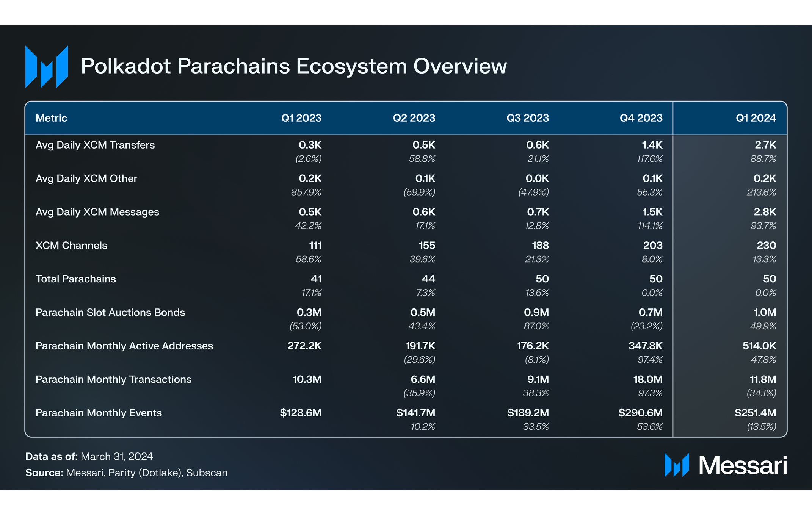Click the 'Data as of: March 31, 2024' line
Viewport: 812px width, 515px height.
coord(89,457)
